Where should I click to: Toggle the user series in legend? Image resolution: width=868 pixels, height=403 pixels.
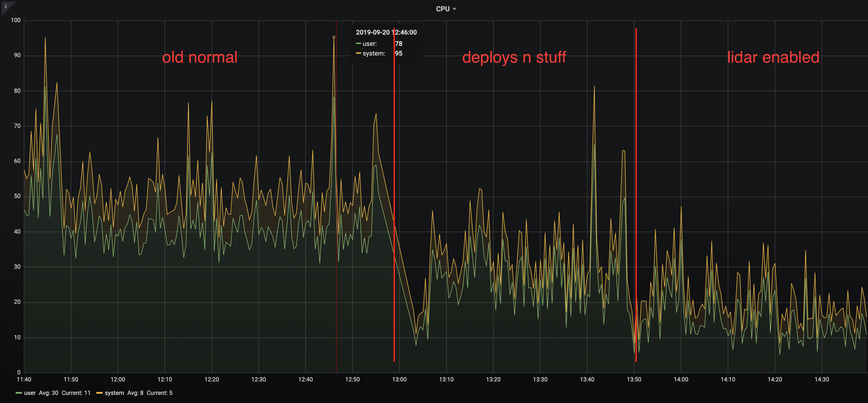coord(30,393)
